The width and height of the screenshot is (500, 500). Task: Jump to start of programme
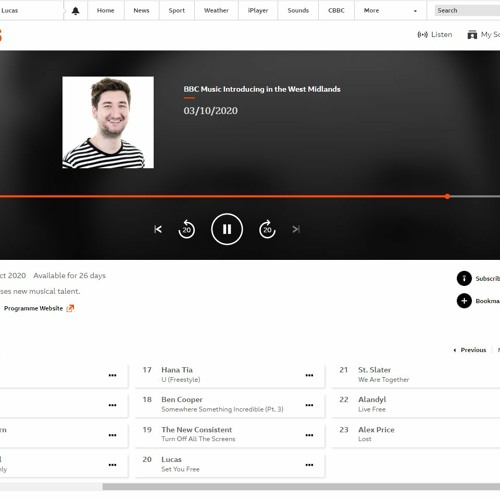158,229
